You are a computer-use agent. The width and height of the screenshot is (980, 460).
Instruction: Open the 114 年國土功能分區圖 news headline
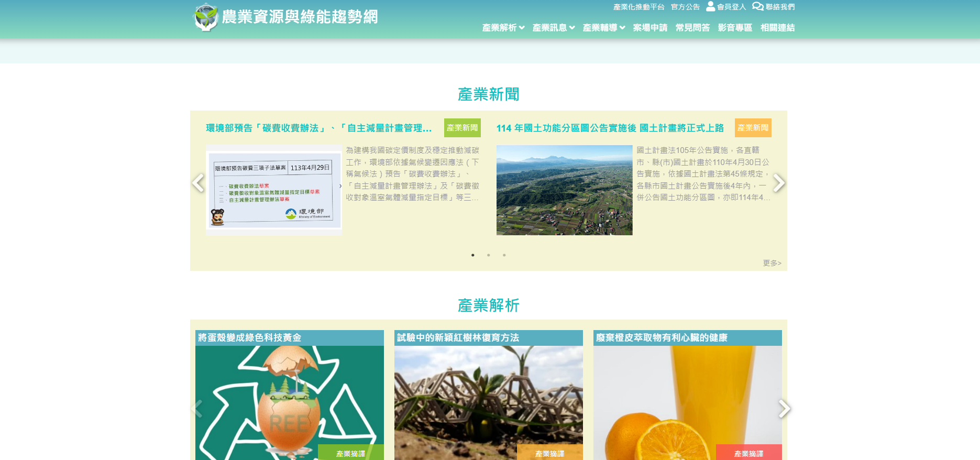610,128
